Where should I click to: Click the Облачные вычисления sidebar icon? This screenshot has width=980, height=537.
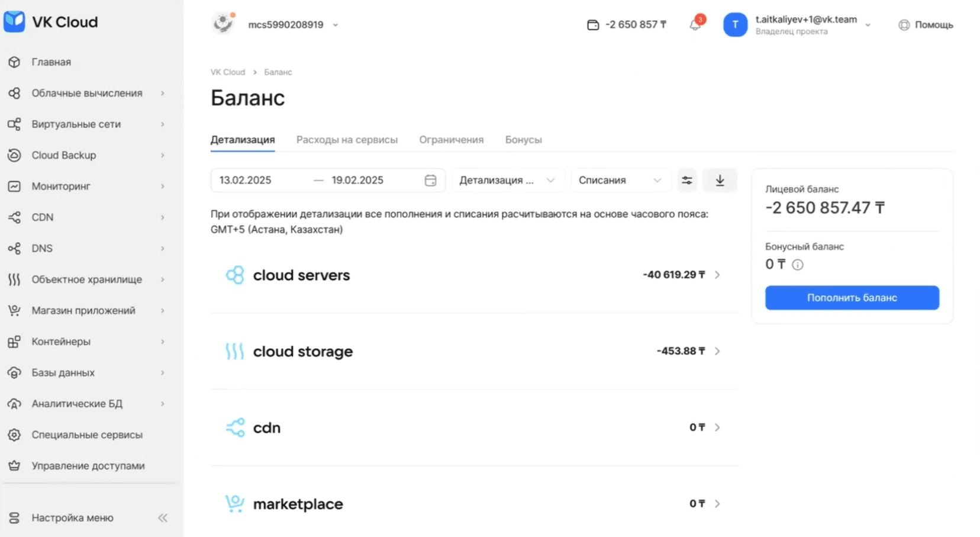[14, 93]
